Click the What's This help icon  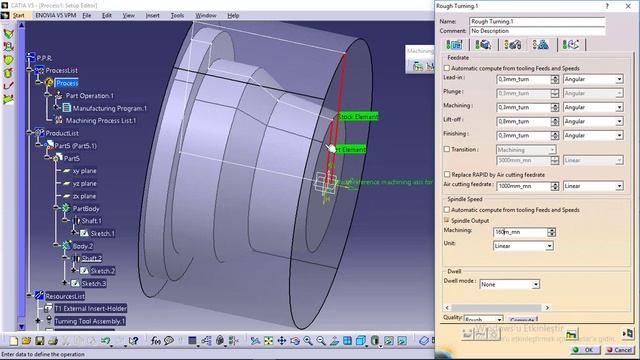[133, 340]
